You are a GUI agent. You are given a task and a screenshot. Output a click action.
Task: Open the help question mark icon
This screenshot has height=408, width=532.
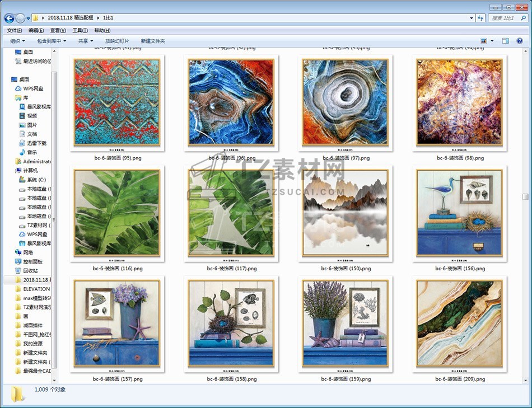click(521, 41)
